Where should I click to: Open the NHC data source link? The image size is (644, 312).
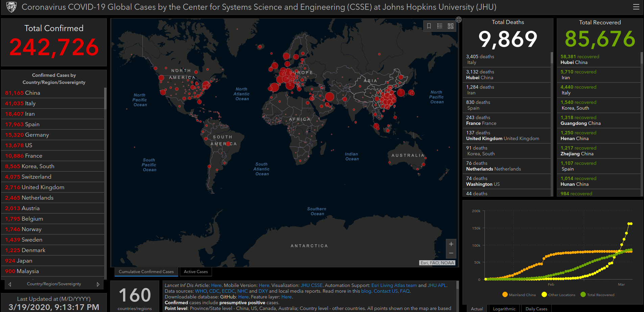point(242,291)
